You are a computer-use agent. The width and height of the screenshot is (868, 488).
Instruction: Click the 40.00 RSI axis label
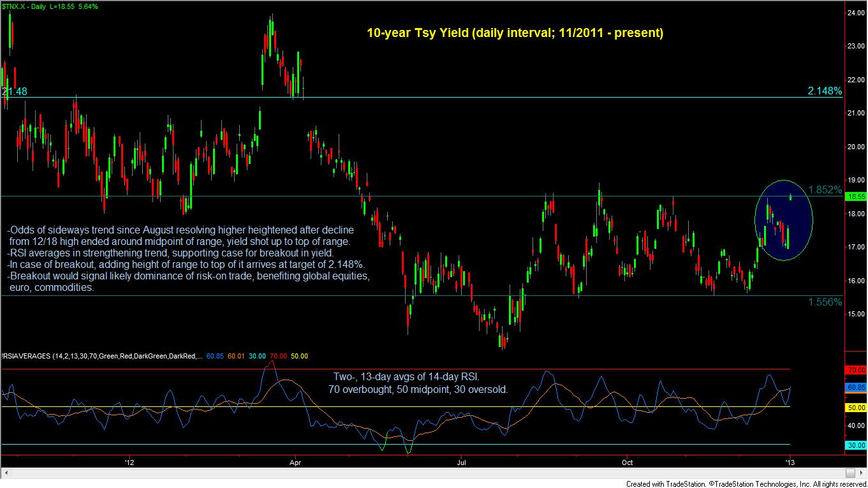pyautogui.click(x=855, y=426)
